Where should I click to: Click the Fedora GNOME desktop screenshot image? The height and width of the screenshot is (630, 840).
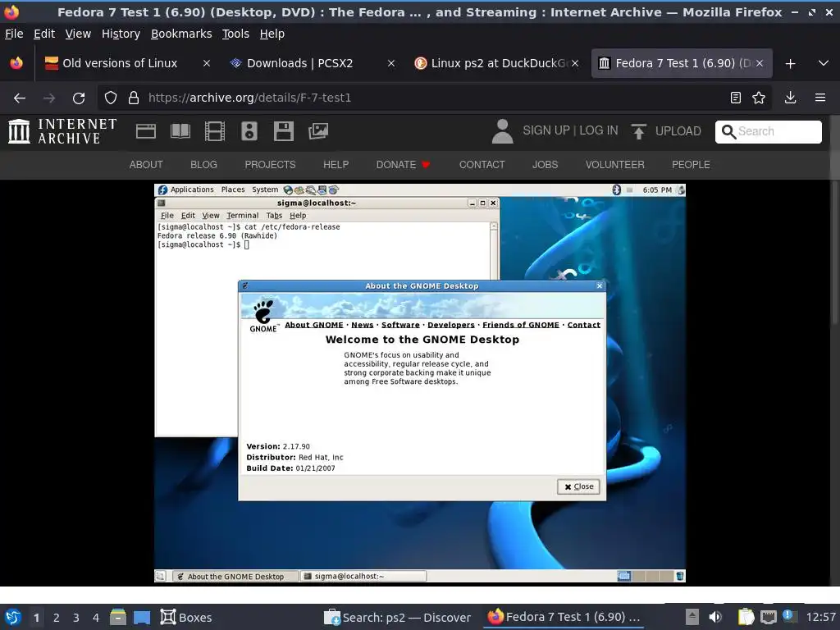420,383
